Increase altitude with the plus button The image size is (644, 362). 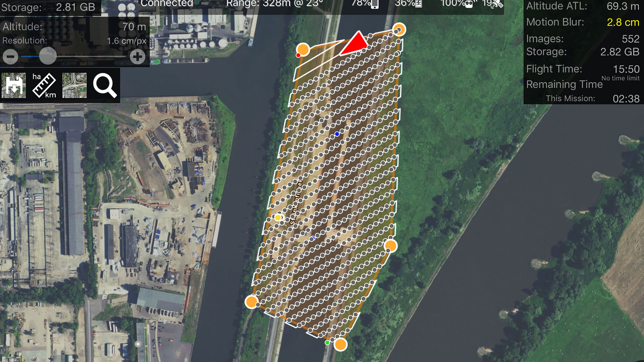138,56
